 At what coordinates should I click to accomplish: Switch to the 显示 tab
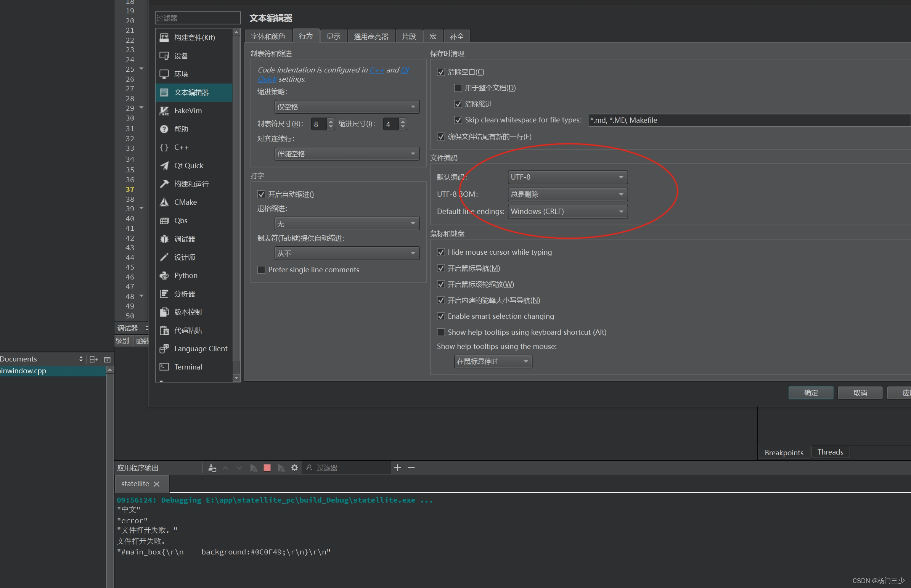(x=333, y=36)
